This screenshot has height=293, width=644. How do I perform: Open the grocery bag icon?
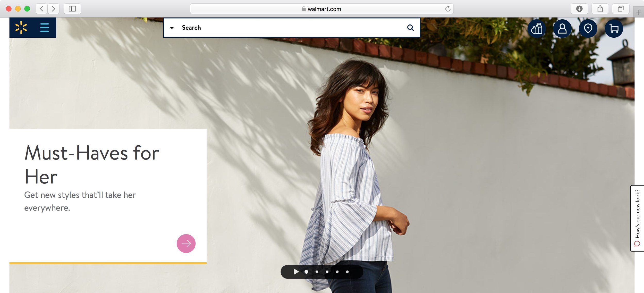(x=537, y=28)
